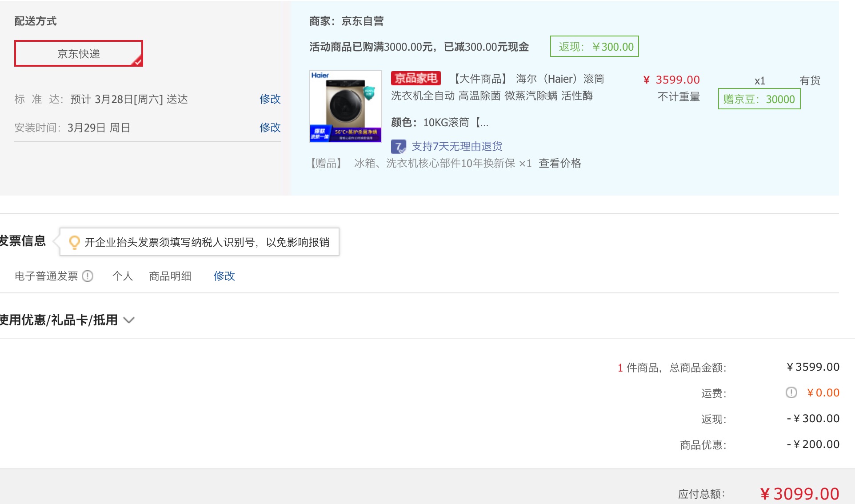The width and height of the screenshot is (855, 504).
Task: Click 修改 in invoice information row
Action: [x=224, y=276]
